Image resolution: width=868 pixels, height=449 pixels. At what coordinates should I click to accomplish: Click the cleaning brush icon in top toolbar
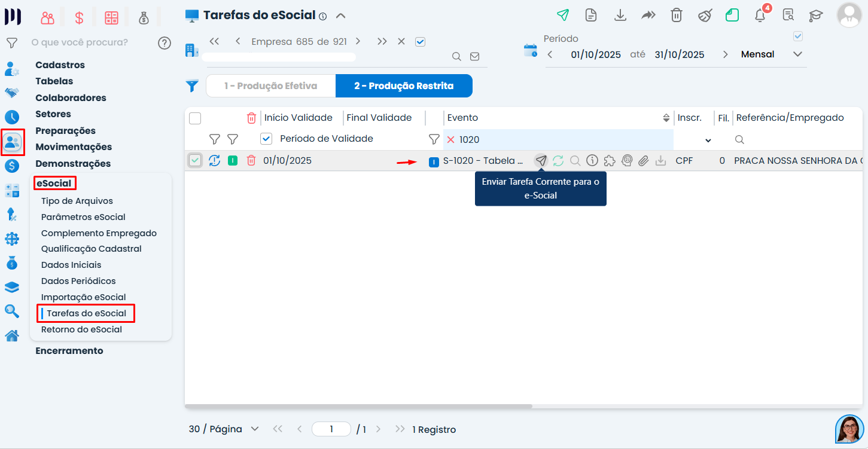705,16
